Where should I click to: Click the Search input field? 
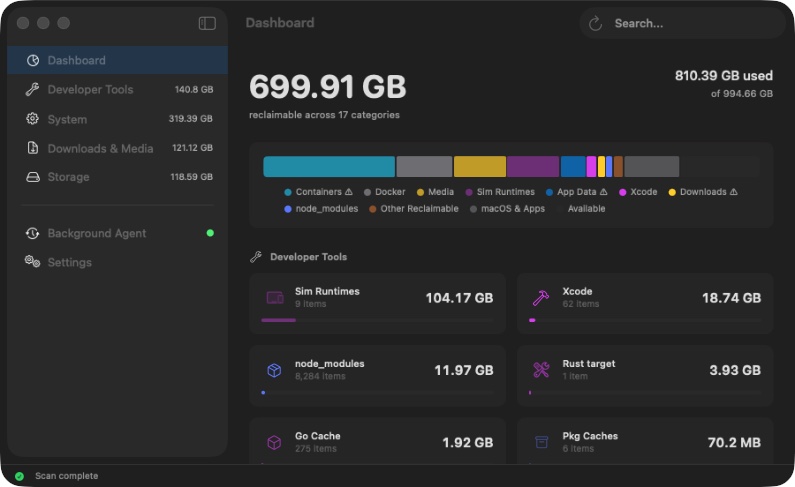pos(682,23)
